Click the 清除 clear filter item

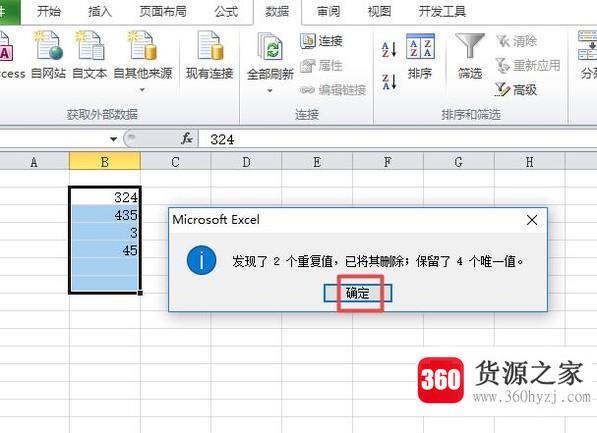click(517, 41)
